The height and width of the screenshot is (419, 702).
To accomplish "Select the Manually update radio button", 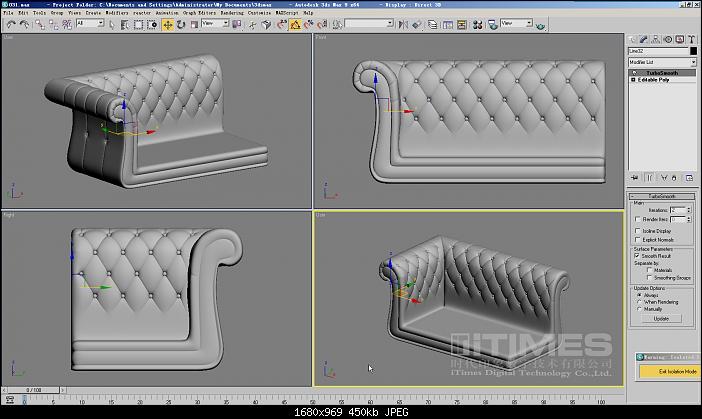I will [x=639, y=309].
